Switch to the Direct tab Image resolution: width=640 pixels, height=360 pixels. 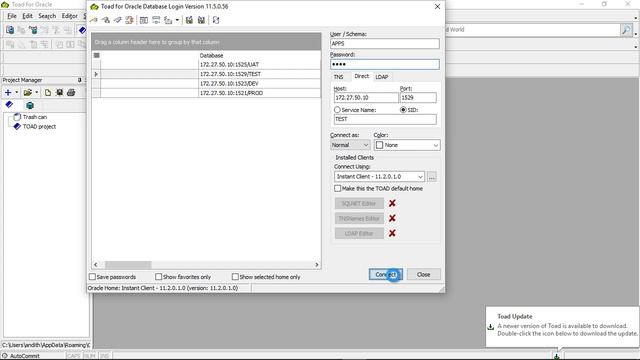pos(362,76)
